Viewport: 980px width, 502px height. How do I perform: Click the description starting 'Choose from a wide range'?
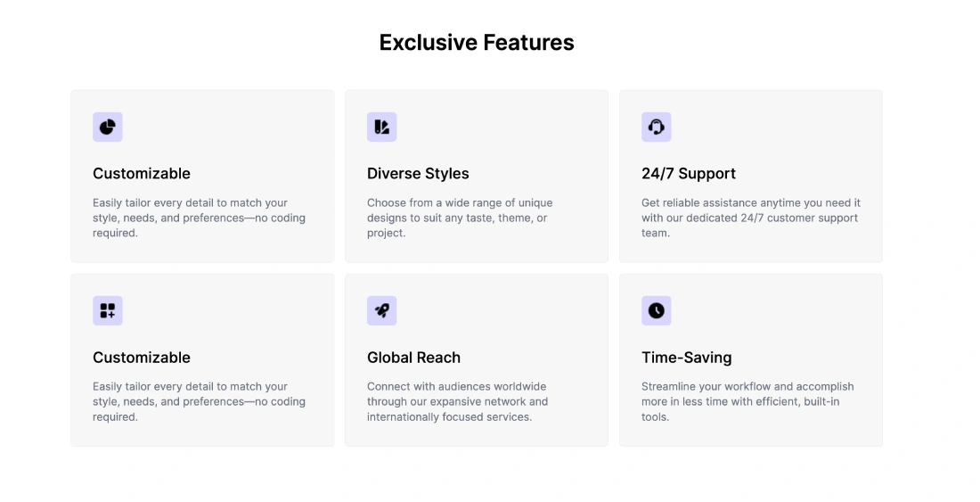tap(460, 218)
